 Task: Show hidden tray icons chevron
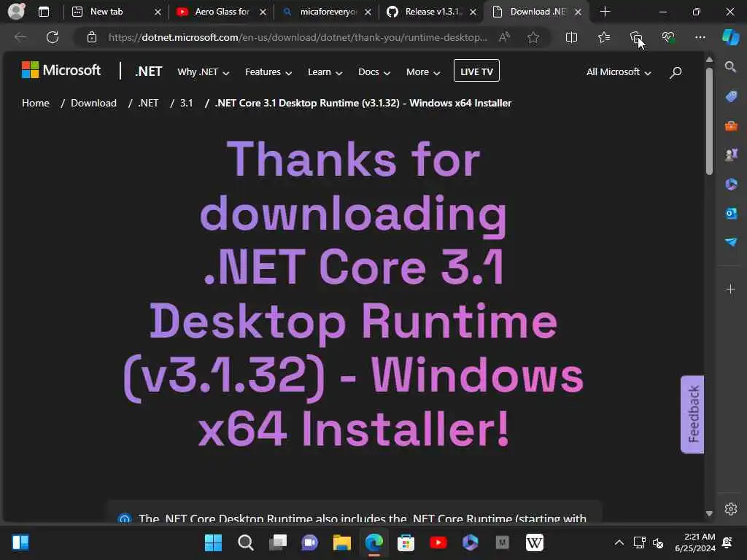click(x=619, y=542)
